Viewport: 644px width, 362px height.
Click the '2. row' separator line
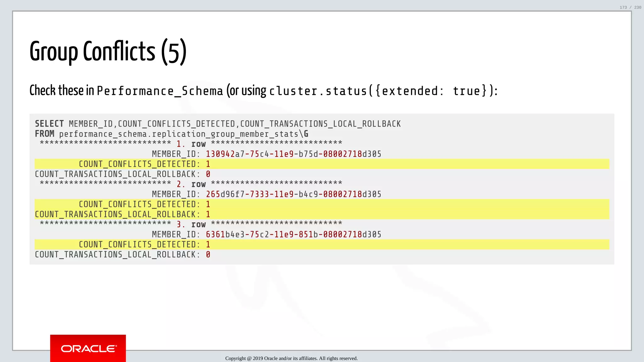[191, 184]
